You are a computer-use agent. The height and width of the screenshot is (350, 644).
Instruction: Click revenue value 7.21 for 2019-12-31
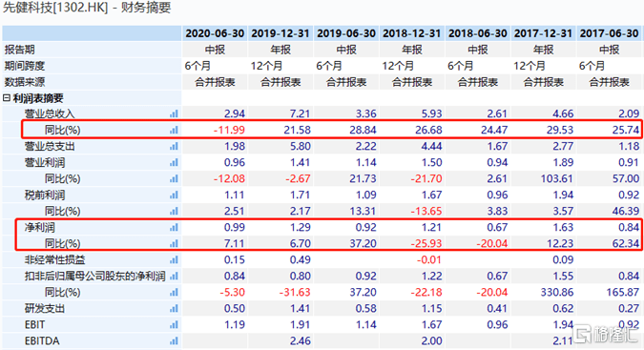click(x=301, y=113)
